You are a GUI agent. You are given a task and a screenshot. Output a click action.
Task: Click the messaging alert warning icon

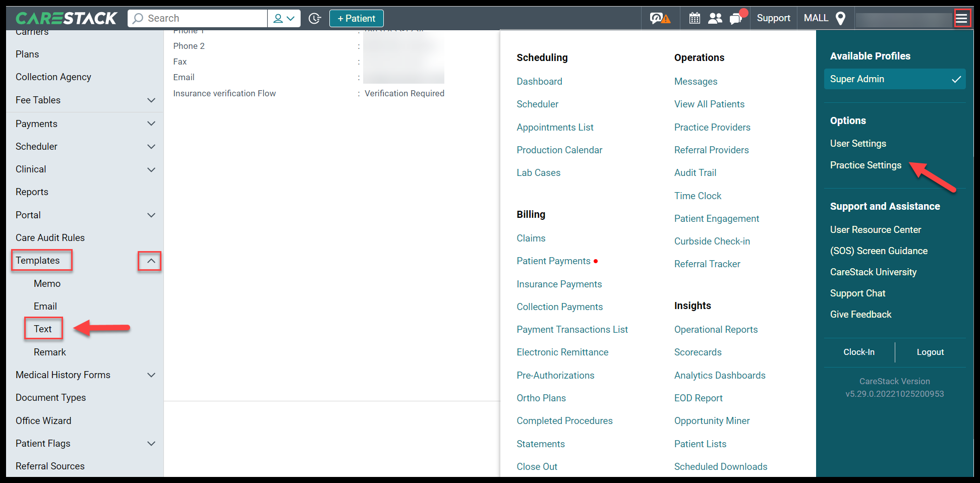(660, 18)
